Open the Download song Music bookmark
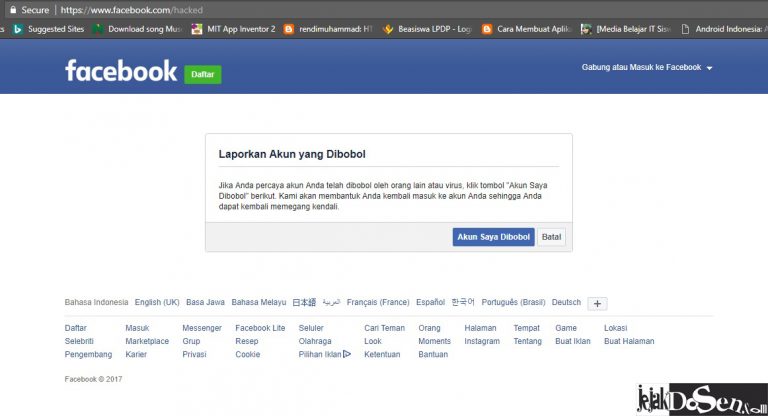Viewport: 768px width, 416px height. [138, 29]
